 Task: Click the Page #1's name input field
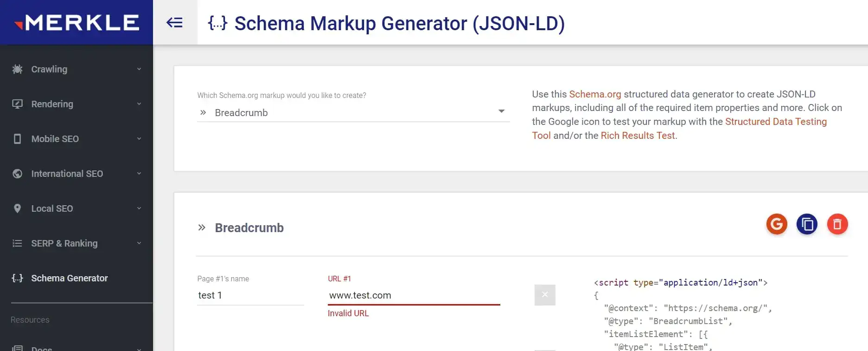point(250,295)
